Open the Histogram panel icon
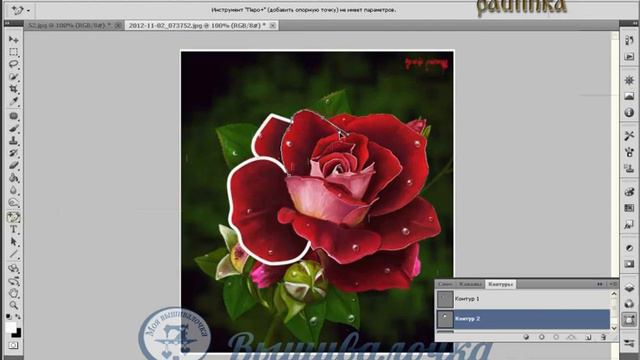This screenshot has width=640, height=360. 629,96
